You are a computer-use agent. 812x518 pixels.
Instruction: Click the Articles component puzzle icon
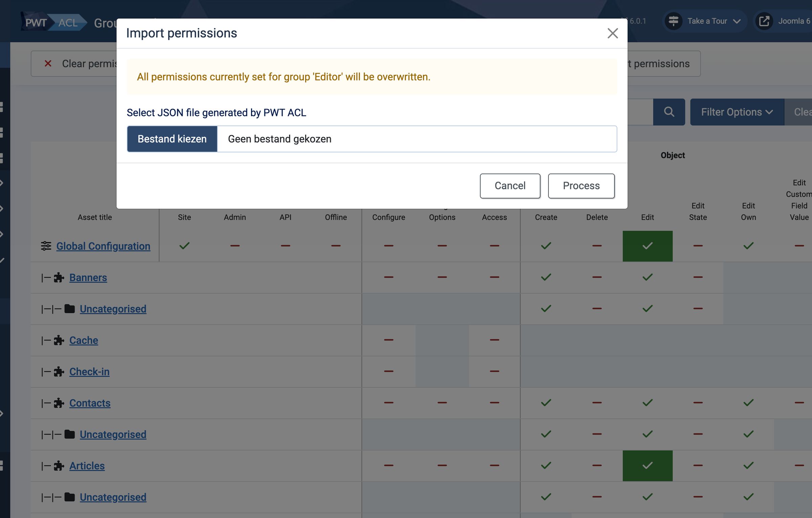click(59, 466)
